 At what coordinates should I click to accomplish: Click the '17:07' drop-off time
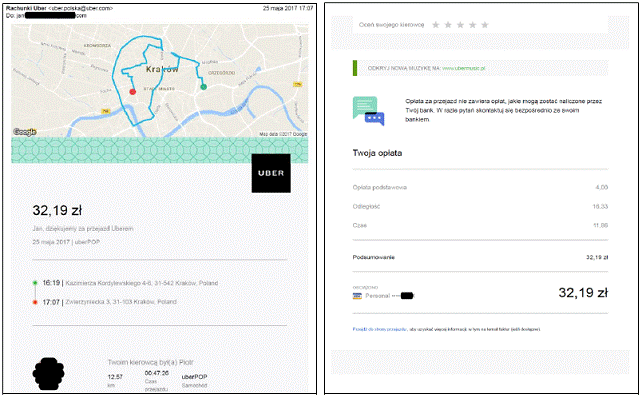(x=51, y=302)
